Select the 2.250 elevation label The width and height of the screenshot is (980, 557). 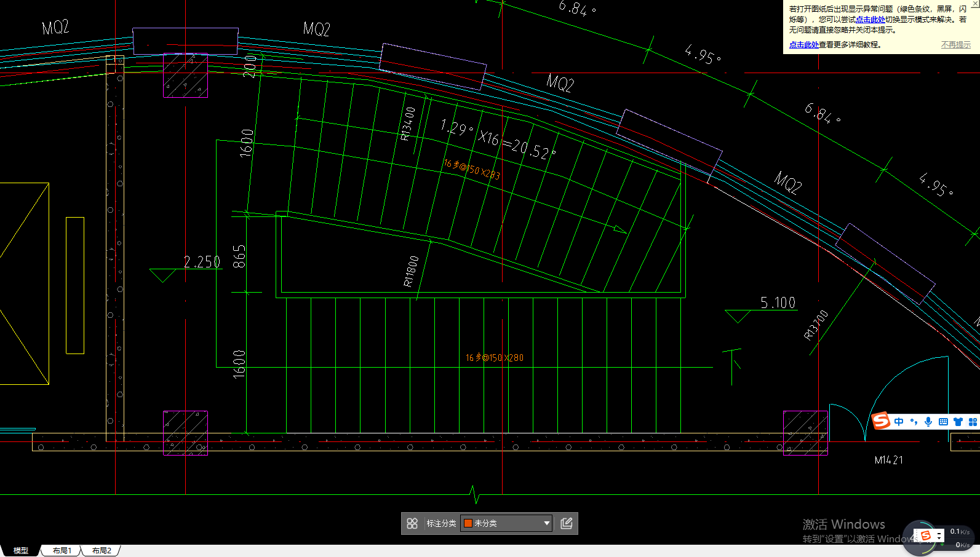202,262
